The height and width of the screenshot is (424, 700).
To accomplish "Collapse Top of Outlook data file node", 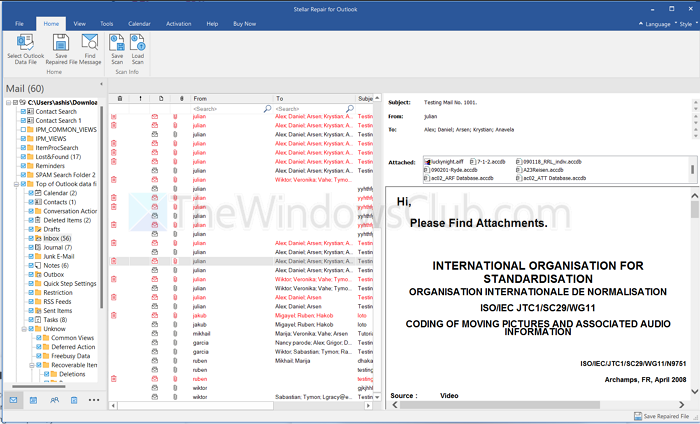I will coord(17,184).
